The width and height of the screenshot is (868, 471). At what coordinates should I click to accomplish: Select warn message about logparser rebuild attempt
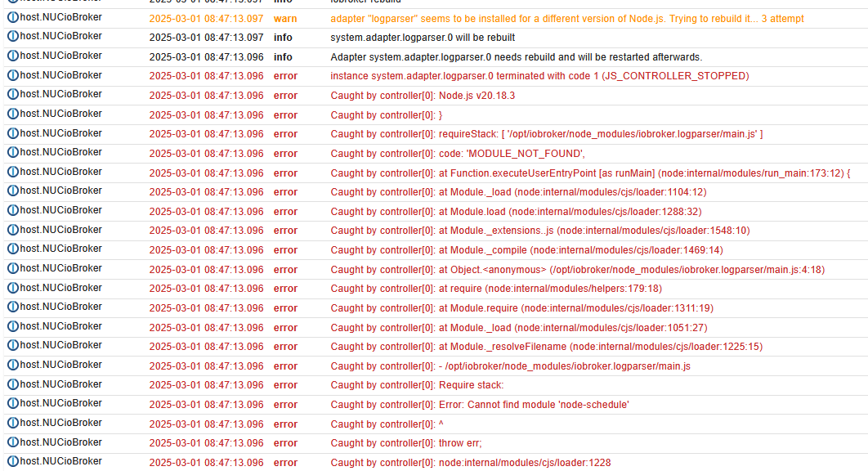[x=567, y=18]
